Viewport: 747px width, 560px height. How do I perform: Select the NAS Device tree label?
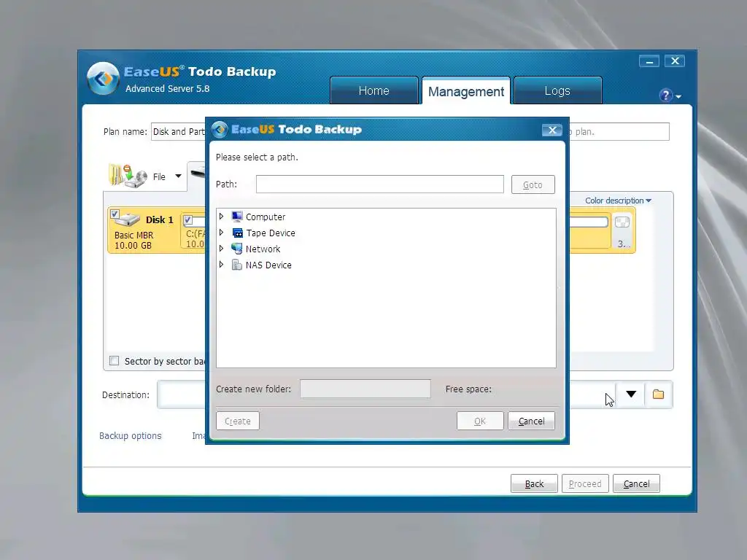(x=268, y=265)
